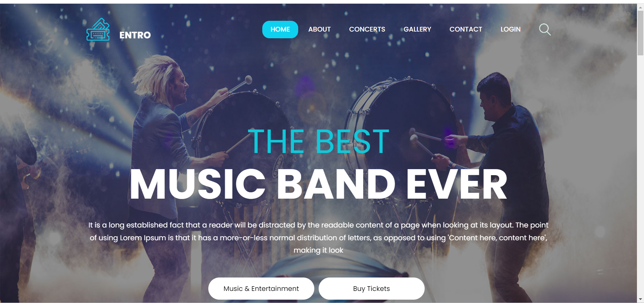Click the empty scrollbar track below thumb
The width and height of the screenshot is (644, 303).
click(x=640, y=174)
